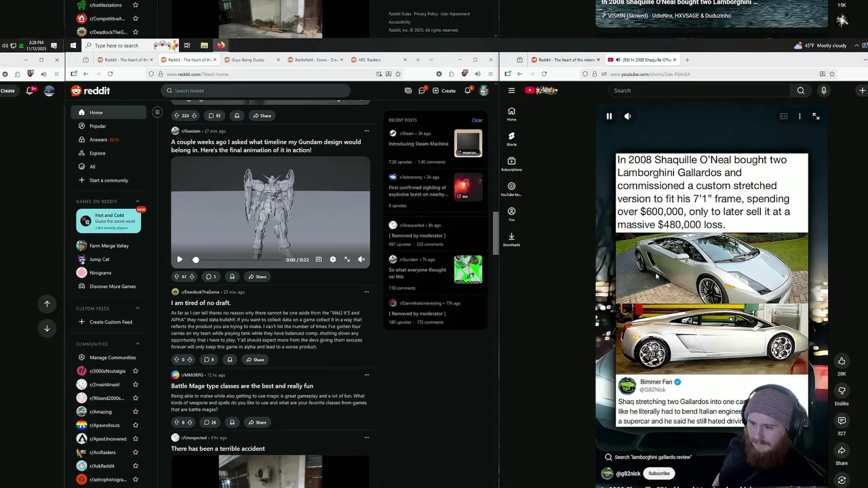Mute the YouTube Short volume
The image size is (868, 488).
[x=627, y=117]
